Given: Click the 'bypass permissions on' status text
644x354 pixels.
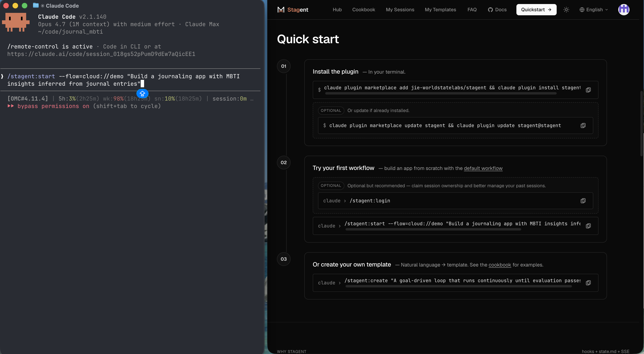Looking at the screenshot, I should coord(53,106).
